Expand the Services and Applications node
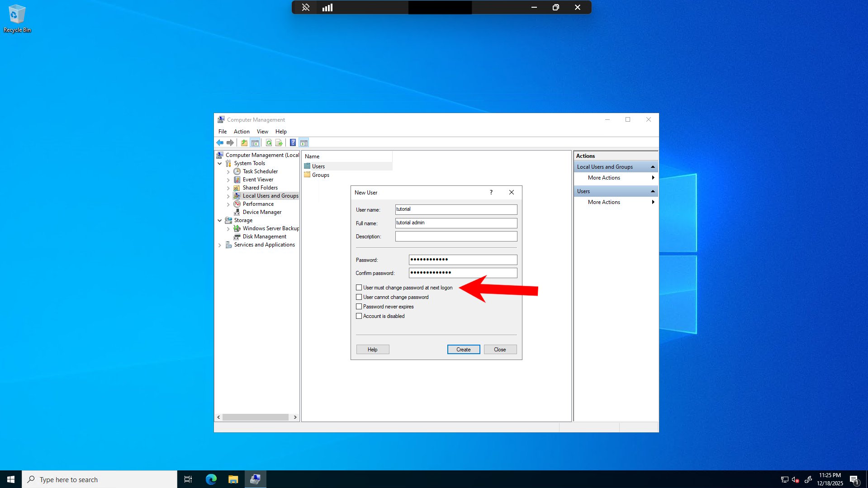Image resolution: width=868 pixels, height=488 pixels. (220, 245)
